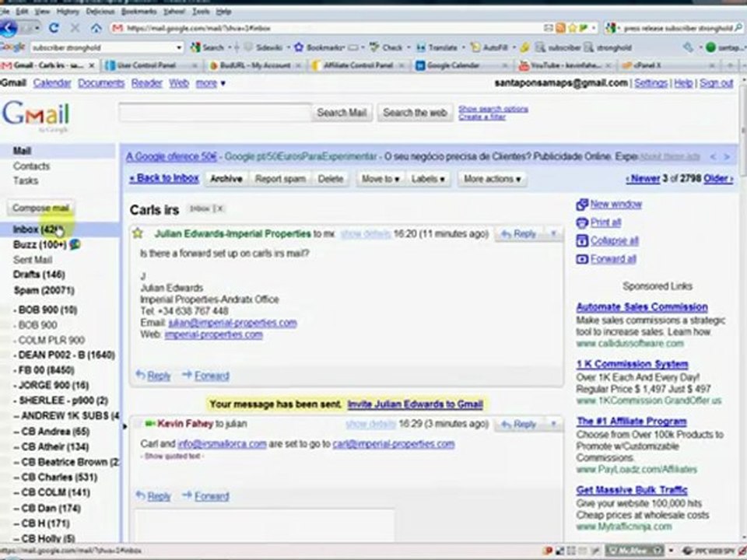Open the Move to dropdown
Image resolution: width=747 pixels, height=560 pixels.
(x=380, y=179)
